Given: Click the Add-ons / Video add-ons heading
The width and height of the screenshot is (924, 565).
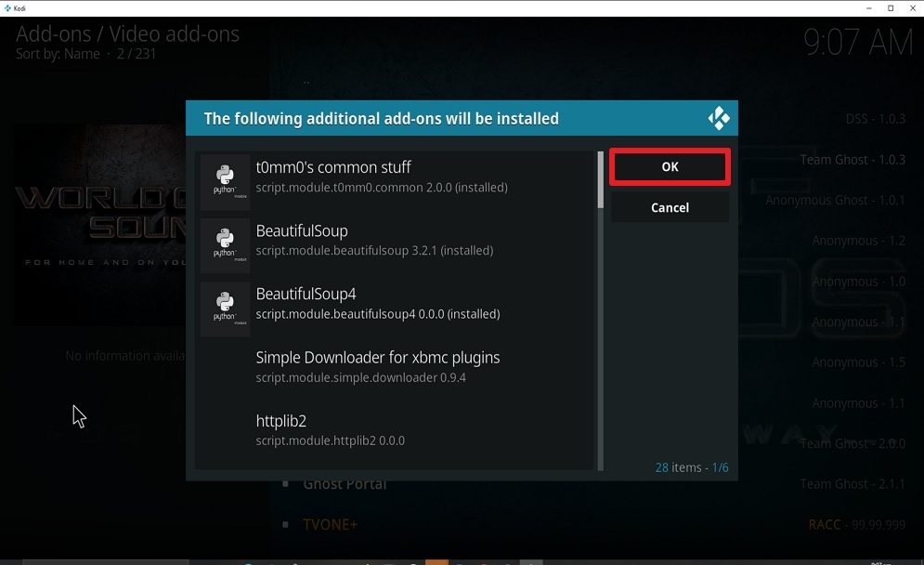Looking at the screenshot, I should pos(127,33).
